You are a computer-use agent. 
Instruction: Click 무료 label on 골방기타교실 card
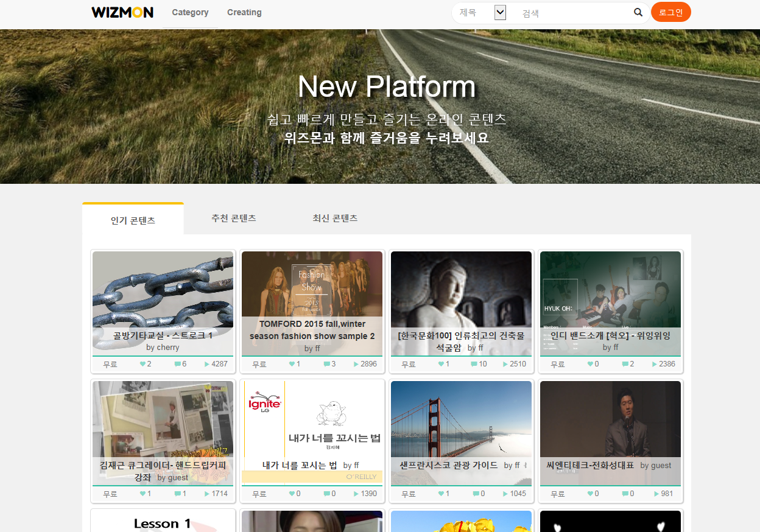coord(110,364)
